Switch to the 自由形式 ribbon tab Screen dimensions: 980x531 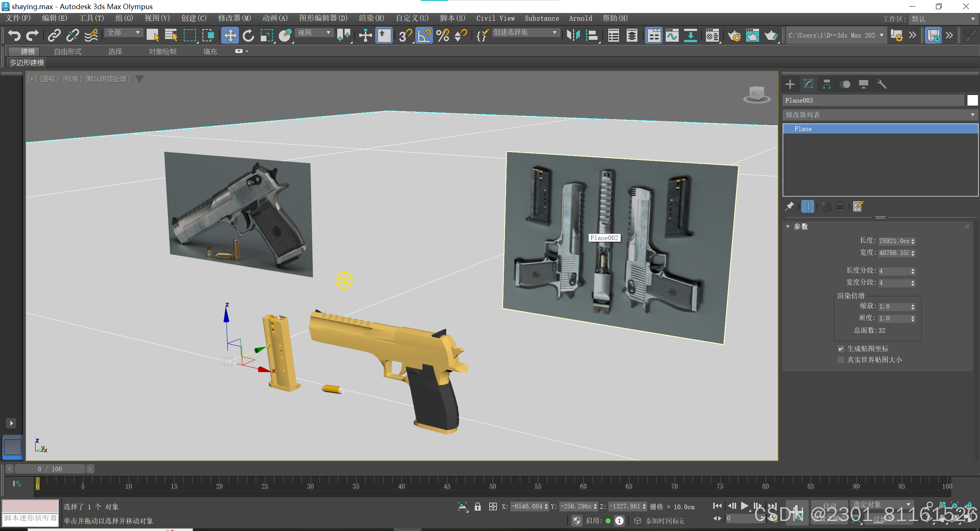[68, 51]
